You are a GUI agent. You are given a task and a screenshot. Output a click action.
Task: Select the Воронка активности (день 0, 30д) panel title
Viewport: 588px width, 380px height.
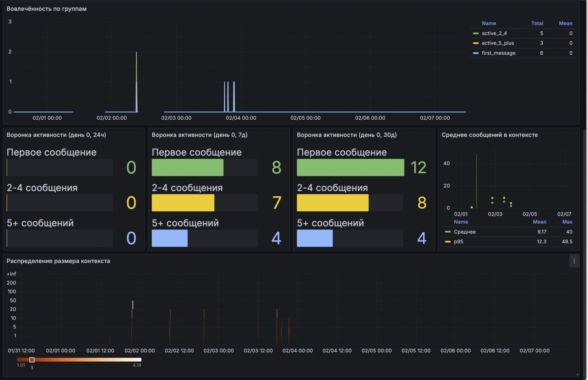pyautogui.click(x=347, y=135)
